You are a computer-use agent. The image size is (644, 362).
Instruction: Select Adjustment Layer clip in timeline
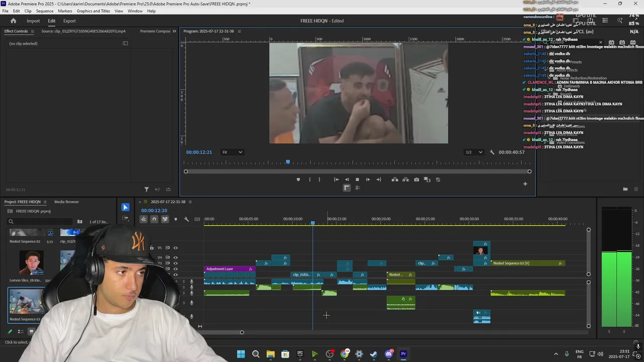(229, 269)
